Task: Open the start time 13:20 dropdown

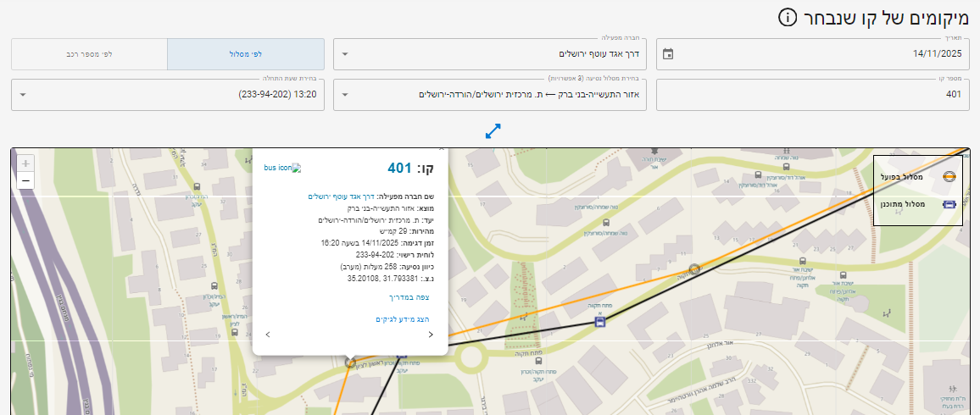Action: 168,95
